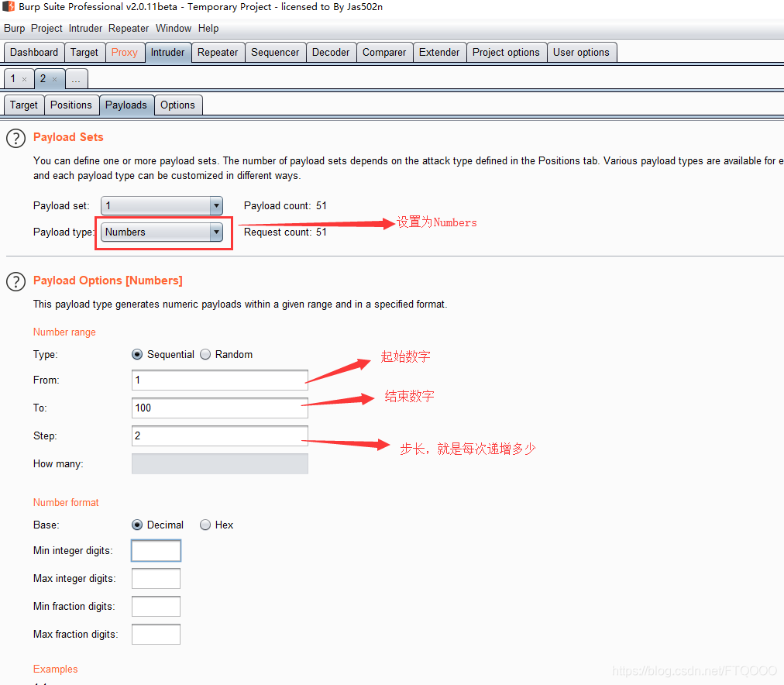Switch to the Sequencer tab

275,53
